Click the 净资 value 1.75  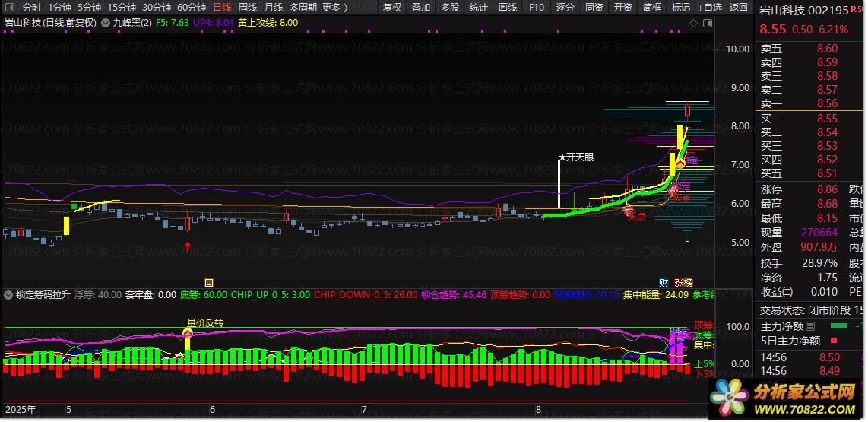point(827,278)
